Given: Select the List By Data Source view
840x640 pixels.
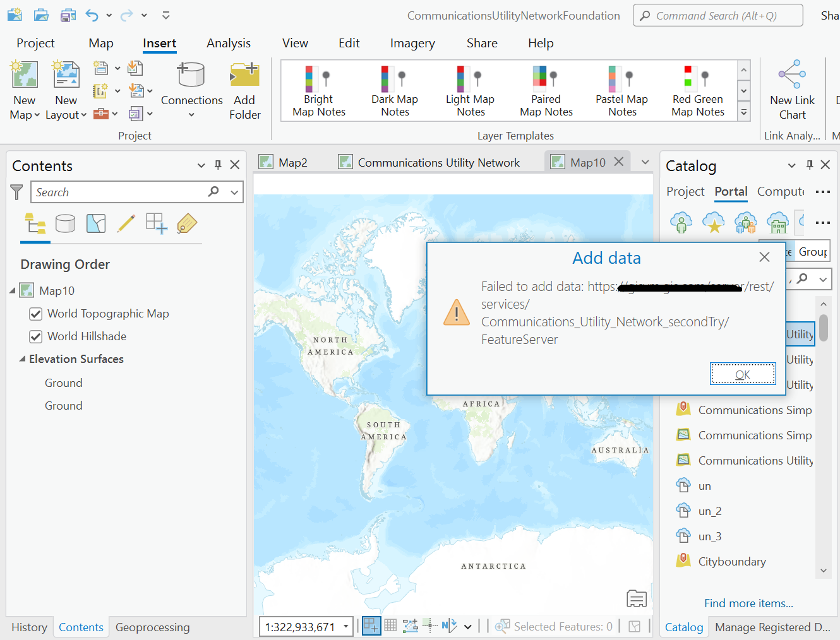Looking at the screenshot, I should (x=66, y=223).
